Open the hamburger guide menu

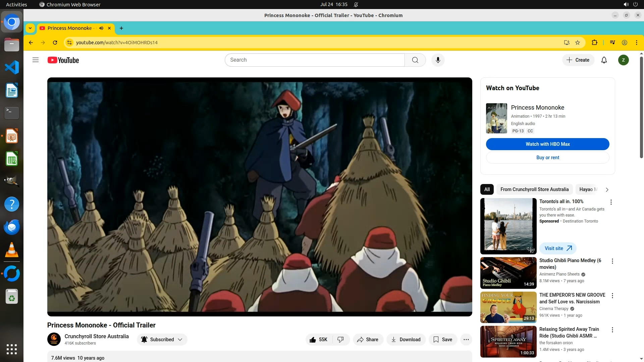click(36, 60)
